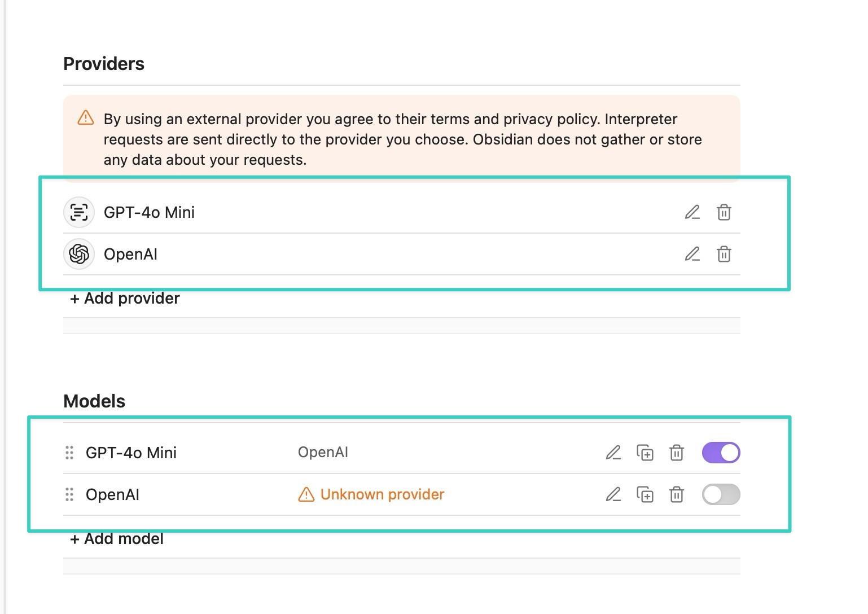The height and width of the screenshot is (614, 868).
Task: Delete the OpenAI provider entry
Action: pyautogui.click(x=724, y=254)
